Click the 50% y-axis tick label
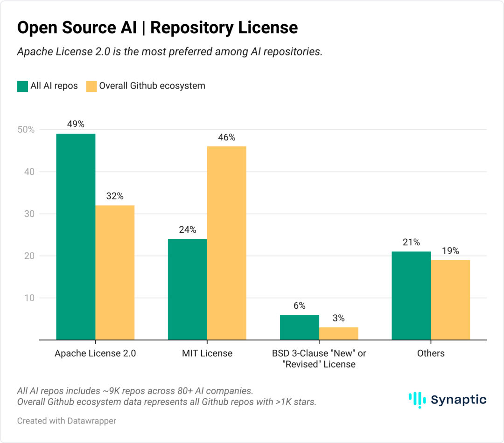The width and height of the screenshot is (504, 443). pos(26,130)
